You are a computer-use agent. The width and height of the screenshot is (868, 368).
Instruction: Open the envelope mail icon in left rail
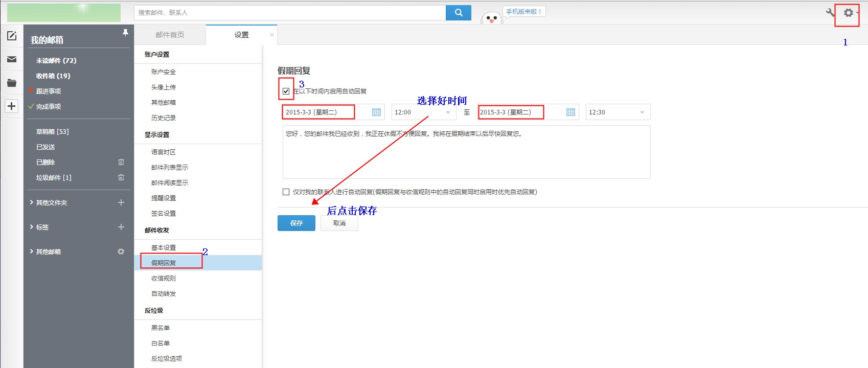12,59
